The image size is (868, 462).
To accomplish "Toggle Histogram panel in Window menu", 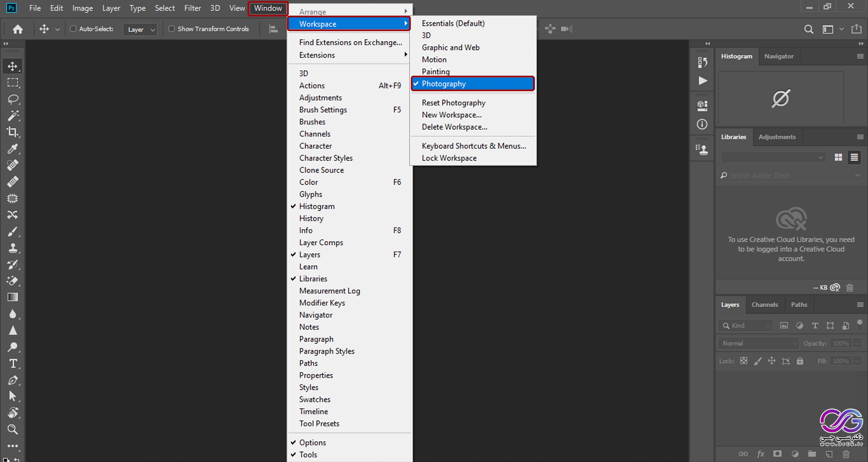I will (x=349, y=206).
